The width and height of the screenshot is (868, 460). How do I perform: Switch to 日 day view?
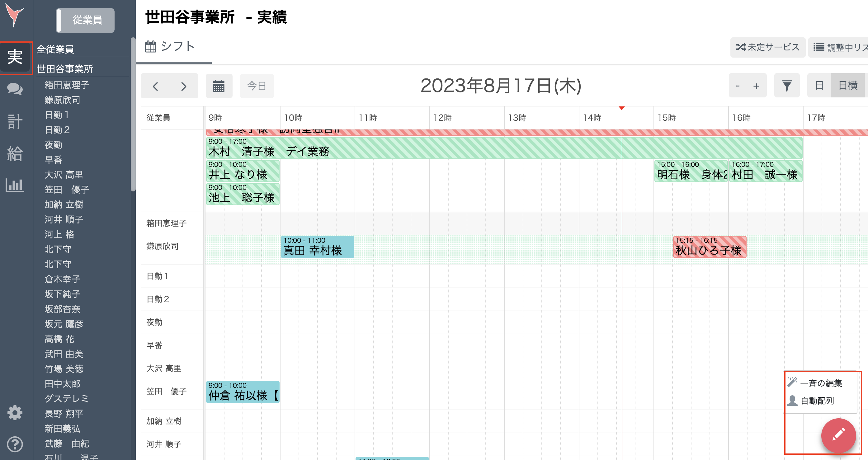(819, 85)
